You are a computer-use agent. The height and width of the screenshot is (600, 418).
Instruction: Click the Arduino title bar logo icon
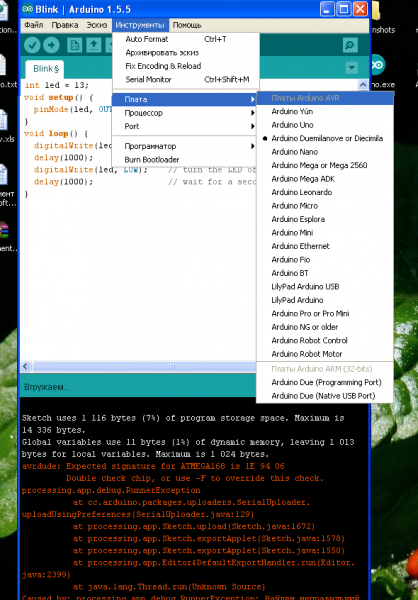pyautogui.click(x=28, y=9)
